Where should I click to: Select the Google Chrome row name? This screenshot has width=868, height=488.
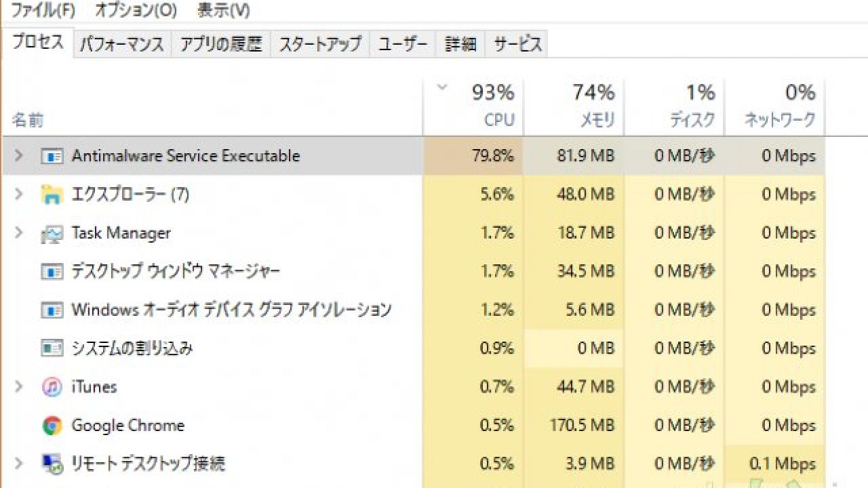click(128, 426)
